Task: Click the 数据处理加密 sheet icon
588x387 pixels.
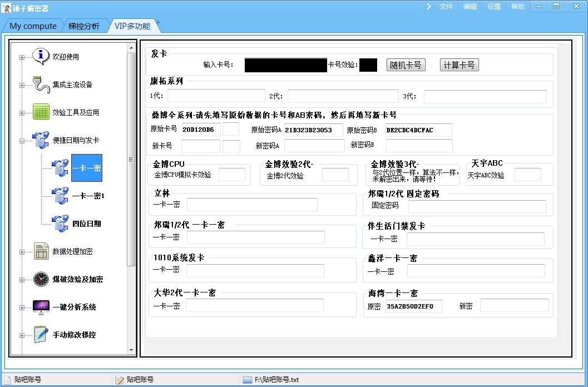Action: [x=41, y=251]
